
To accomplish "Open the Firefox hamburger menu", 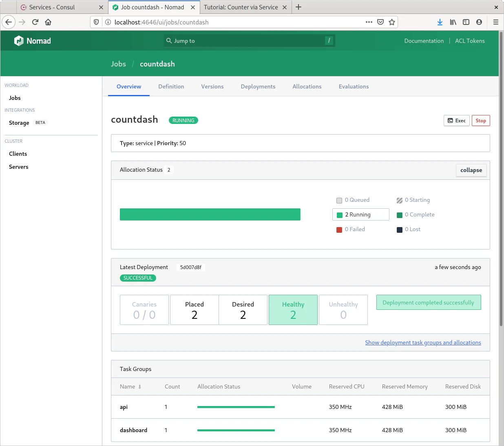I will 496,22.
